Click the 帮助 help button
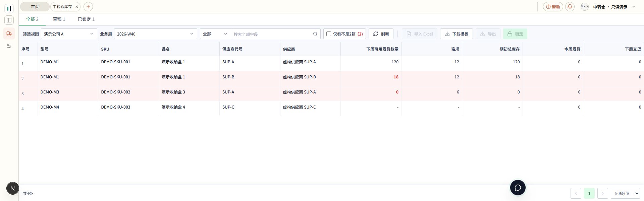Image resolution: width=644 pixels, height=201 pixels. [553, 7]
